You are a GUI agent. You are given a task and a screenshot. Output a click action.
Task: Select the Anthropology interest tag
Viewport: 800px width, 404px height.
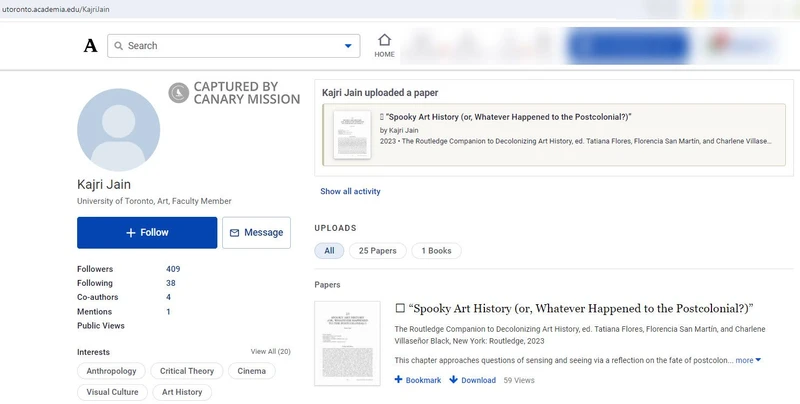pyautogui.click(x=111, y=371)
